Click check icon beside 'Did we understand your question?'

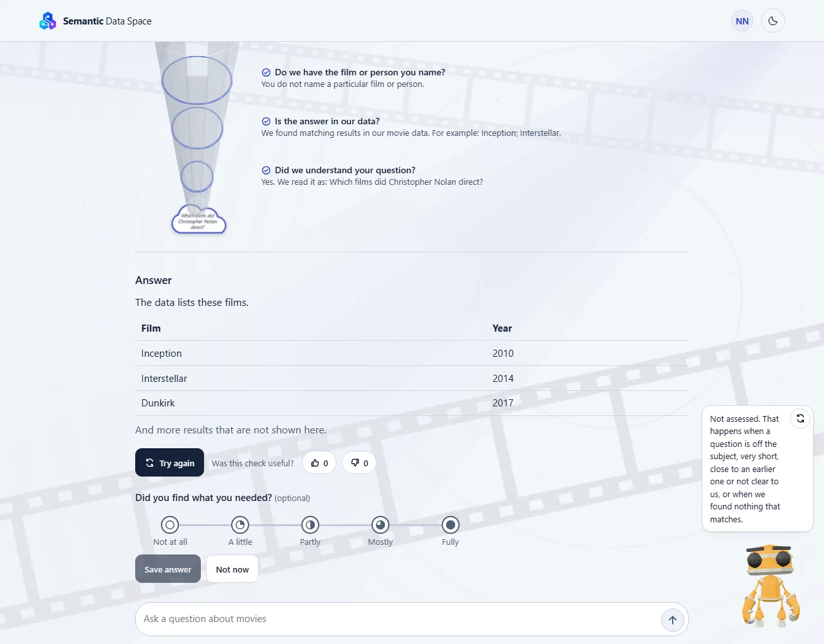(x=266, y=170)
